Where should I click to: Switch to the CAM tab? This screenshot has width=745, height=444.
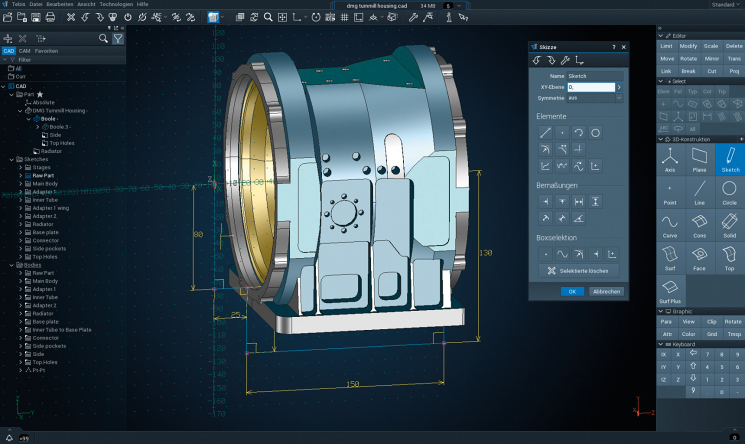coord(25,50)
